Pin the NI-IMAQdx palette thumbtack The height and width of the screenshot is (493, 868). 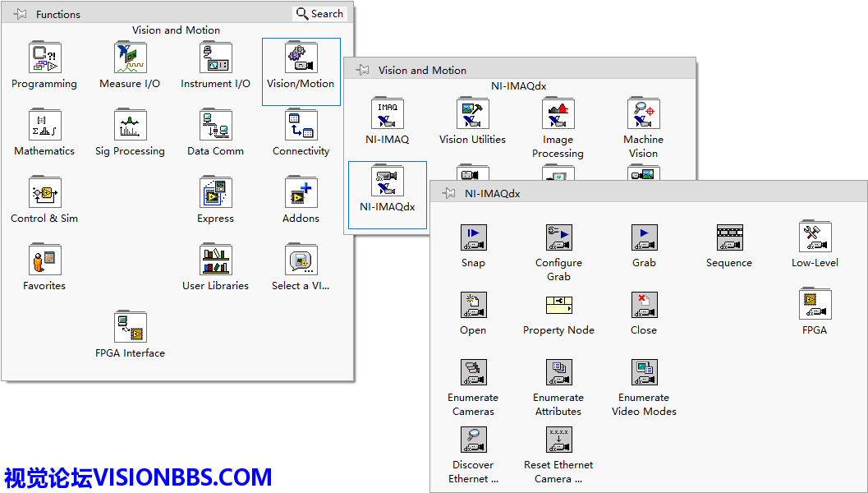pos(448,193)
